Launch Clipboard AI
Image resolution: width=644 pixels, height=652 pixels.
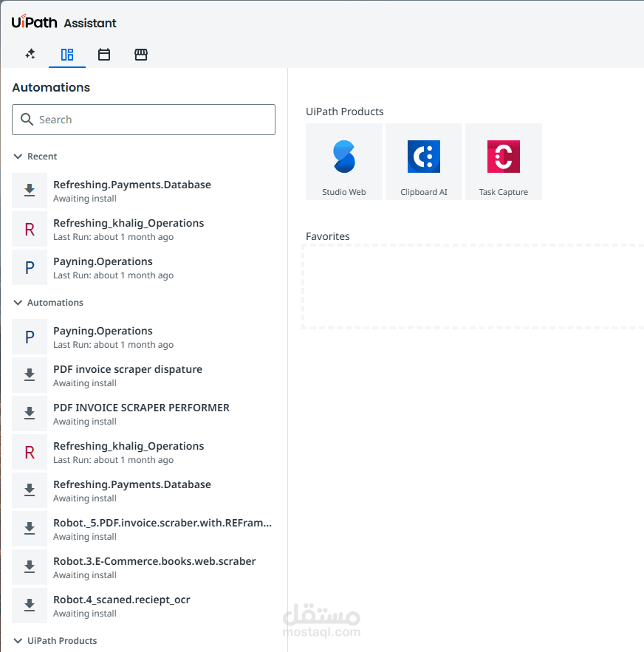pos(423,161)
